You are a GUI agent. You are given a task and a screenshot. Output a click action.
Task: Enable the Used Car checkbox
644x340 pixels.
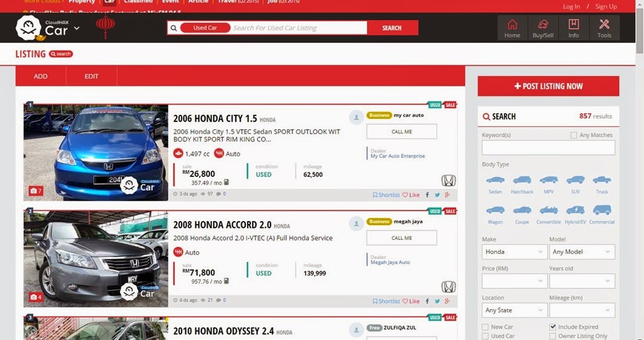486,336
